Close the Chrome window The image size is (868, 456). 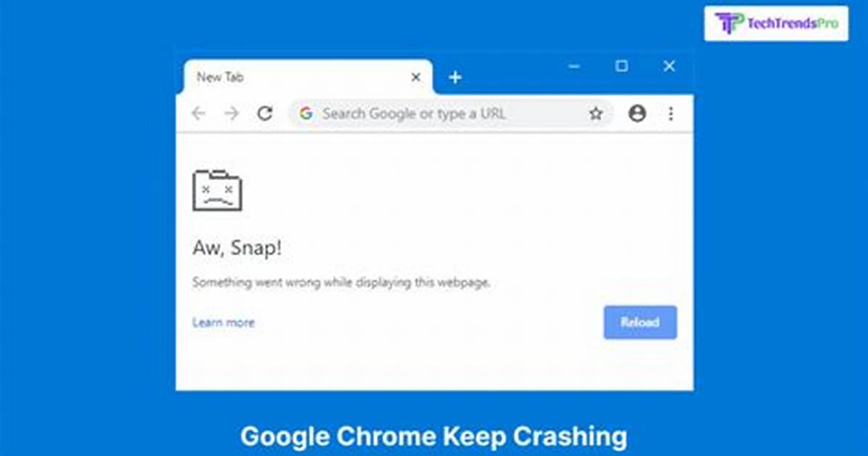point(669,66)
